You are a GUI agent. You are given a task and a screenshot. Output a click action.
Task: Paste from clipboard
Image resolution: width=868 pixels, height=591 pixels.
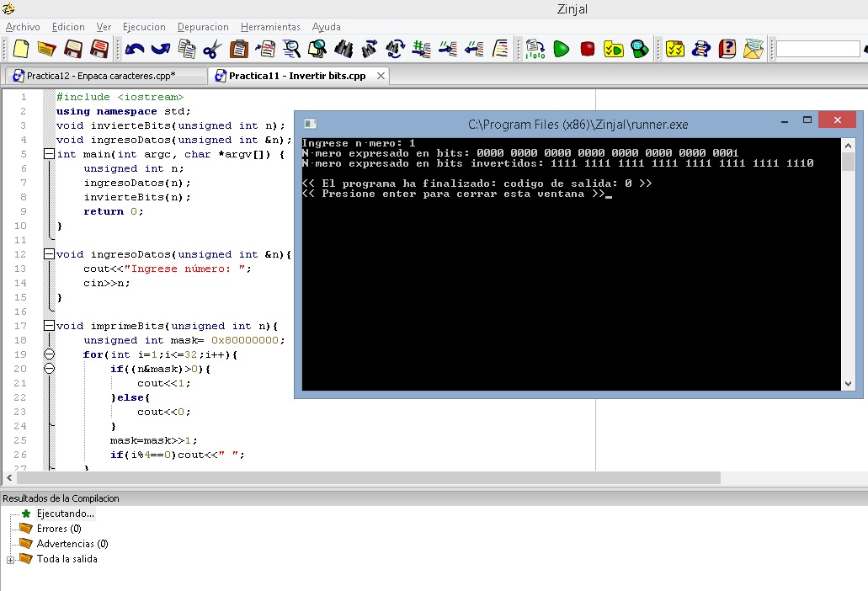click(237, 49)
